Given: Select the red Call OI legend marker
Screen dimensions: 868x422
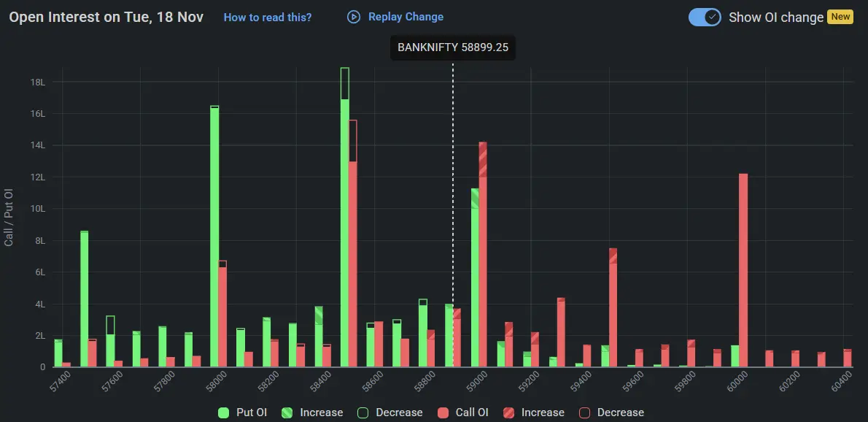Looking at the screenshot, I should tap(441, 413).
